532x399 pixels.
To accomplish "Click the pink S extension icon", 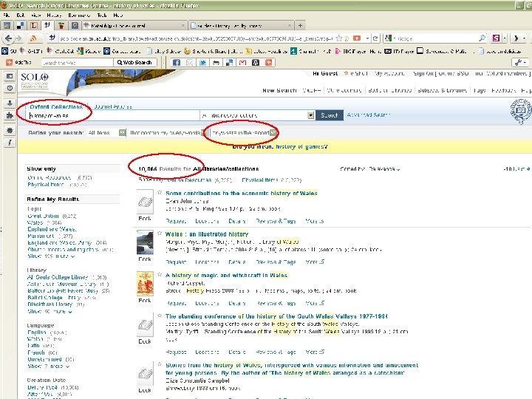I will click(496, 38).
